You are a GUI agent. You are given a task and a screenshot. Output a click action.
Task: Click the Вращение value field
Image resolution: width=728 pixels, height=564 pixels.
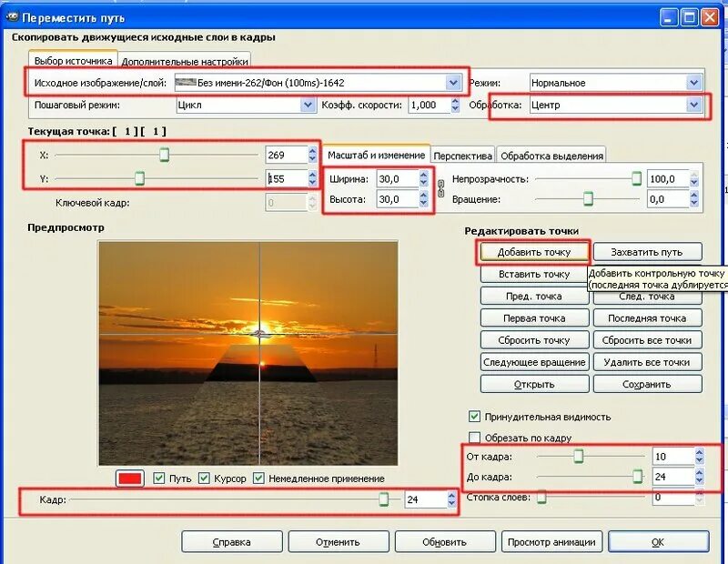(x=668, y=199)
